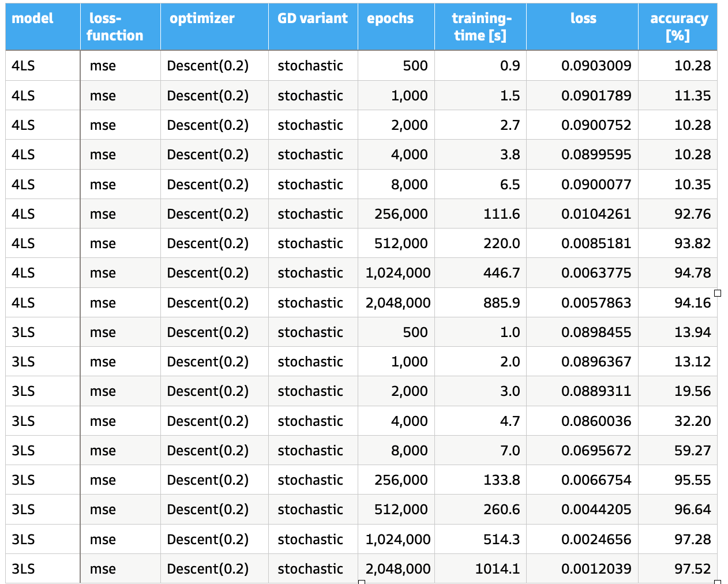Image resolution: width=728 pixels, height=584 pixels.
Task: Select the training-time cell reading 111.6
Action: (x=501, y=214)
